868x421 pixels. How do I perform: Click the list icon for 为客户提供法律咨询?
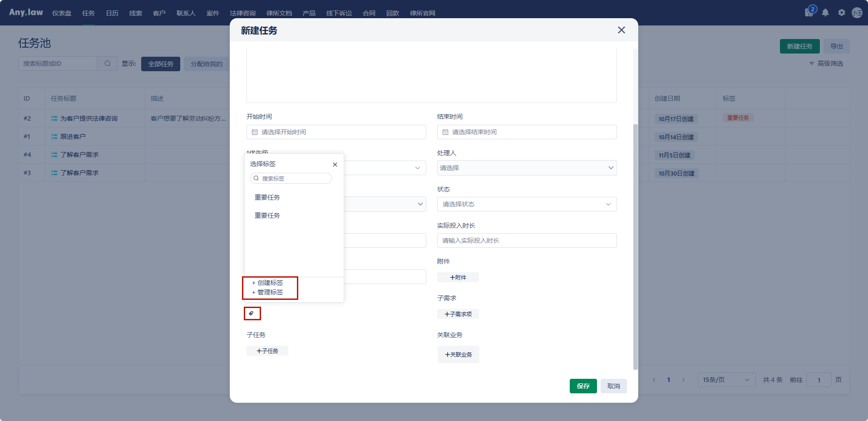(x=54, y=118)
